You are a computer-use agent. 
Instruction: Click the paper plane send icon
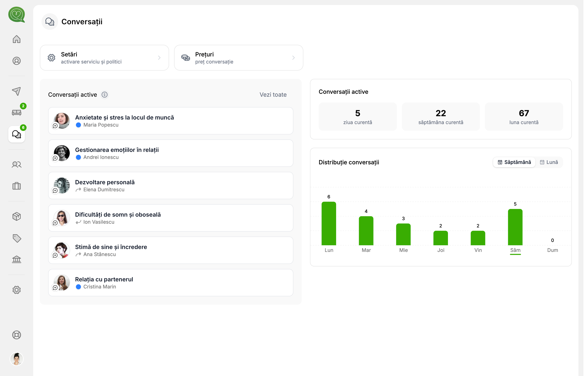pyautogui.click(x=17, y=91)
